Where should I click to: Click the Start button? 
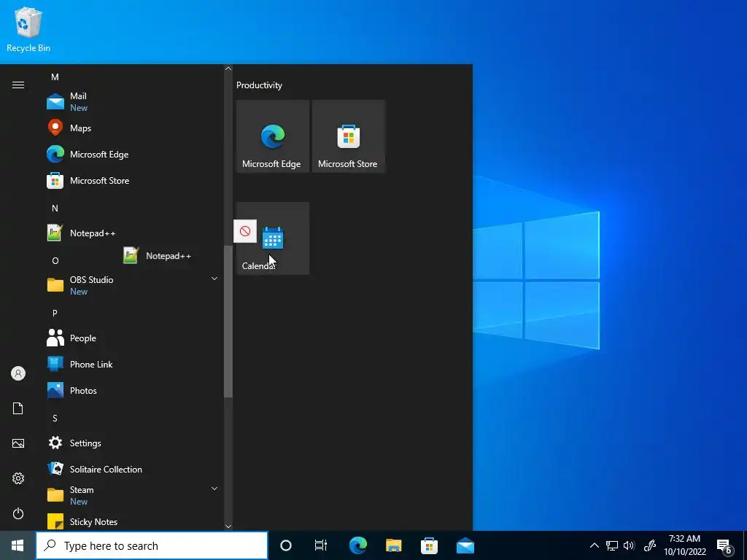coord(18,545)
